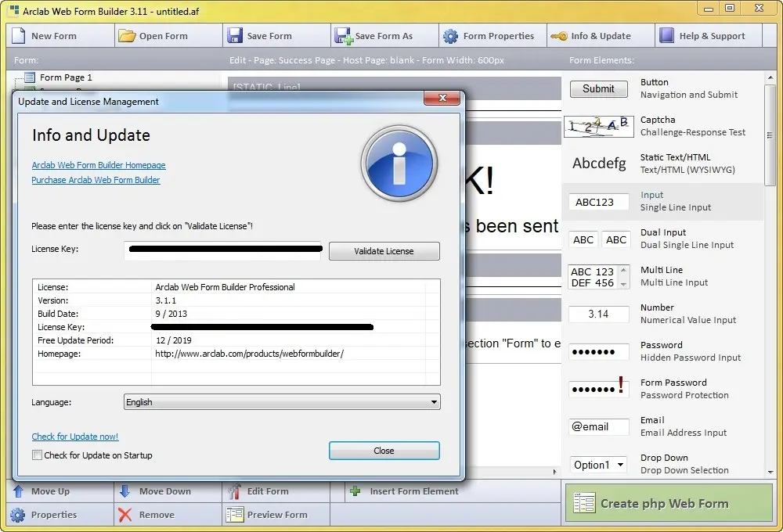Image resolution: width=783 pixels, height=532 pixels.
Task: Select the Captcha form element
Action: pyautogui.click(x=598, y=126)
